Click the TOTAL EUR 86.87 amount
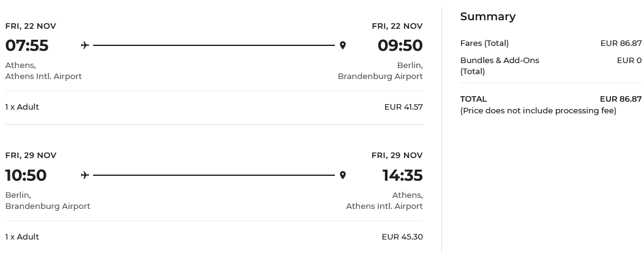Screen dimensions: 644x253 pyautogui.click(x=621, y=99)
